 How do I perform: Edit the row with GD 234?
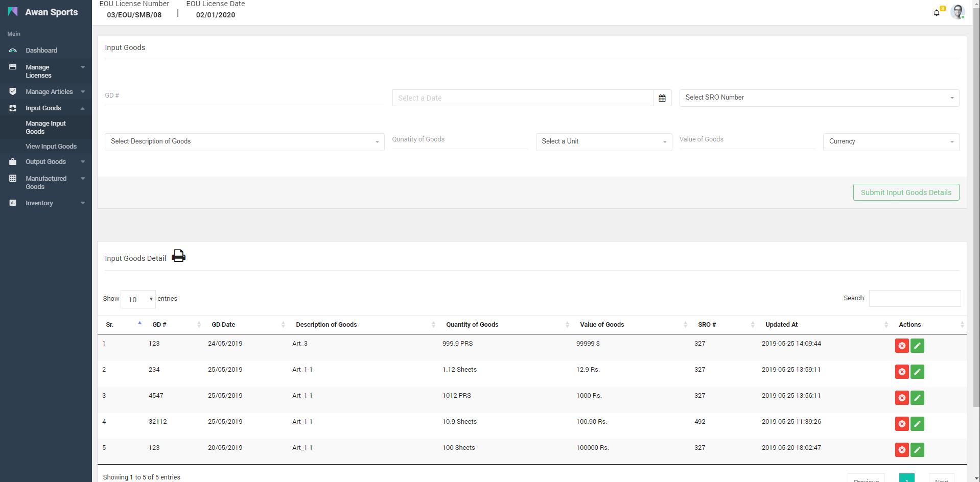[x=917, y=372]
